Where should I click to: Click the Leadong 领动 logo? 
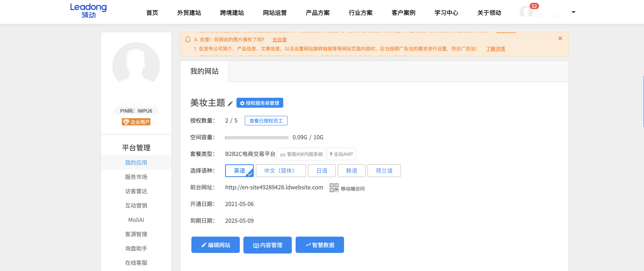[88, 11]
